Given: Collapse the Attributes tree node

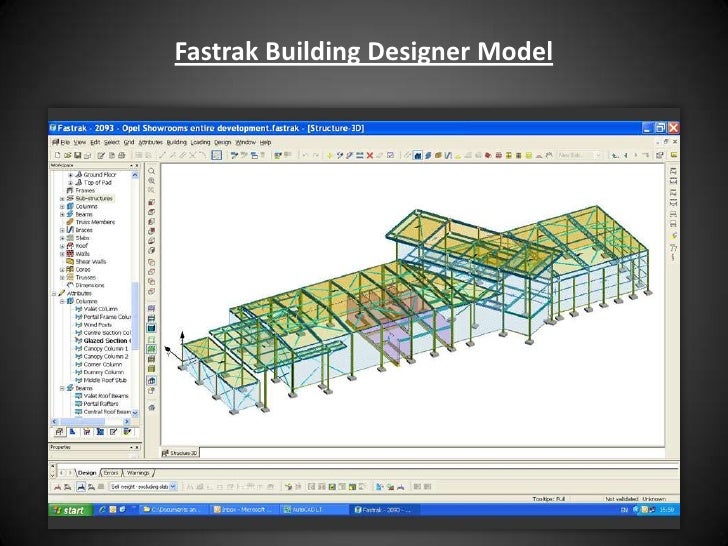Looking at the screenshot, I should pyautogui.click(x=54, y=293).
